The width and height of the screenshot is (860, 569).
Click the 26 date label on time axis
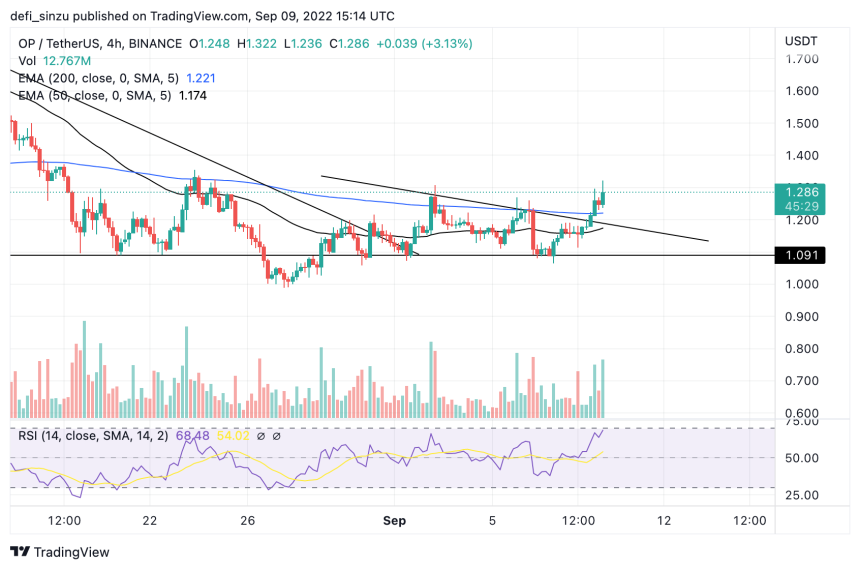point(250,520)
